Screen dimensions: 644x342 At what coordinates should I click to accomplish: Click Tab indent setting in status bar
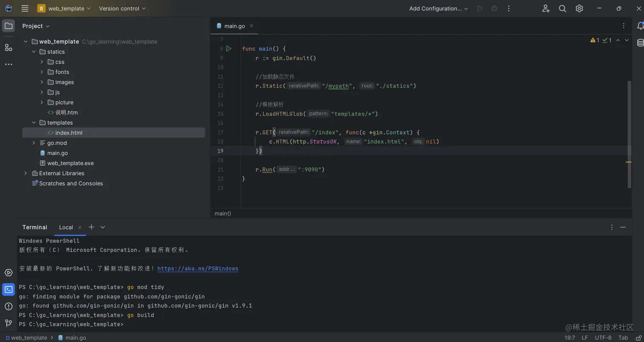[623, 338]
